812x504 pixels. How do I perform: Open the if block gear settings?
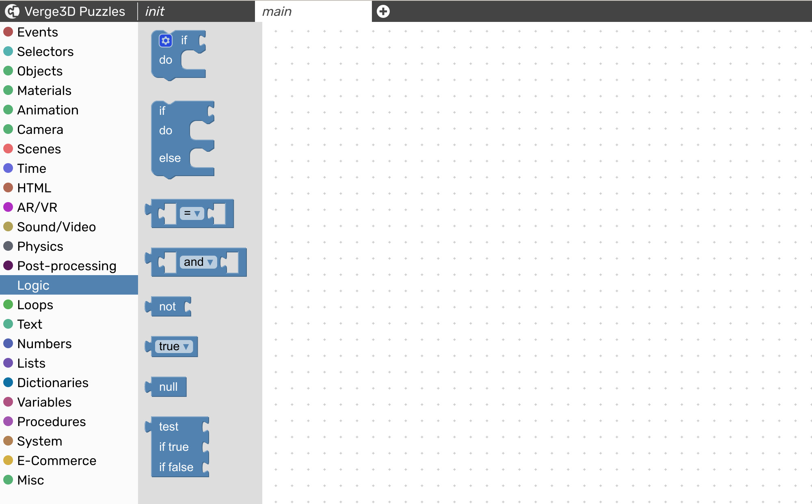click(x=165, y=41)
